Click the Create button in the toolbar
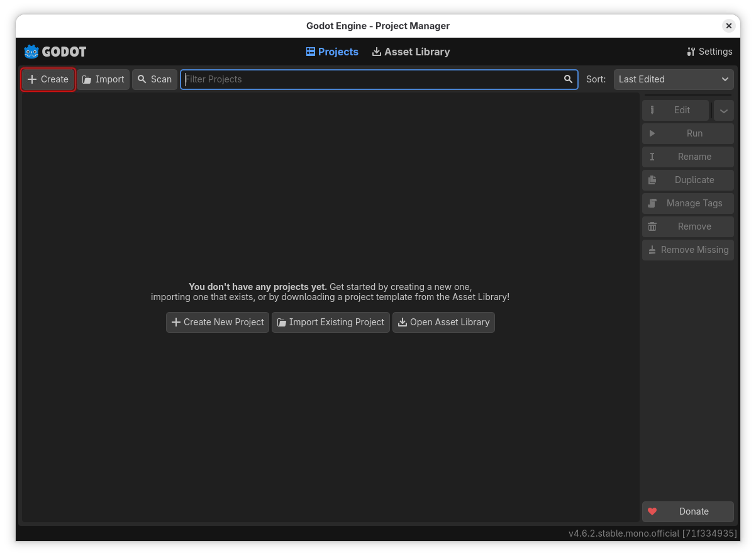The image size is (756, 558). [x=48, y=79]
